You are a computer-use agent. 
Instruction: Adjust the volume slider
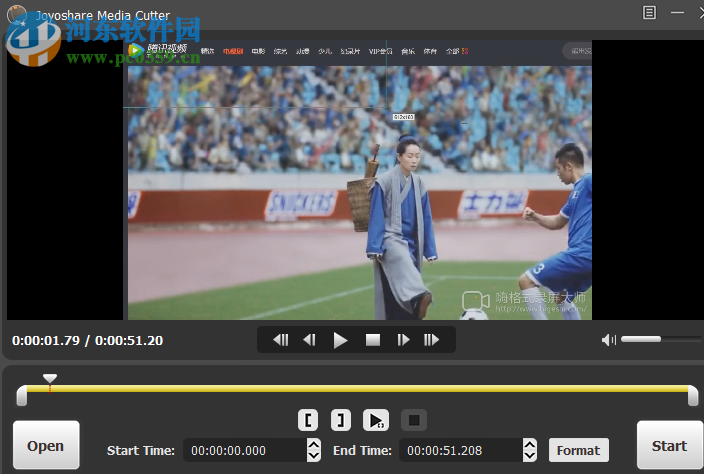(660, 340)
